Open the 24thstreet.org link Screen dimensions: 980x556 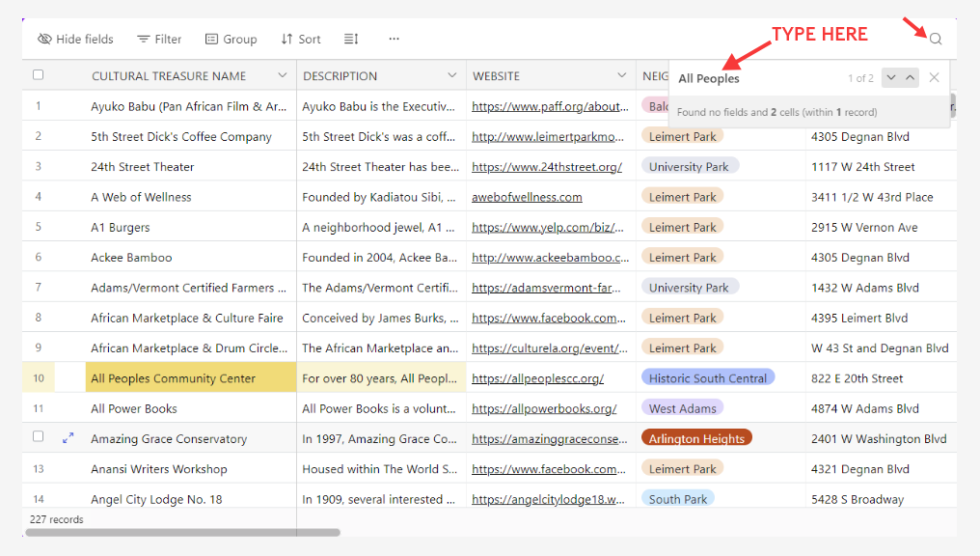pyautogui.click(x=547, y=167)
